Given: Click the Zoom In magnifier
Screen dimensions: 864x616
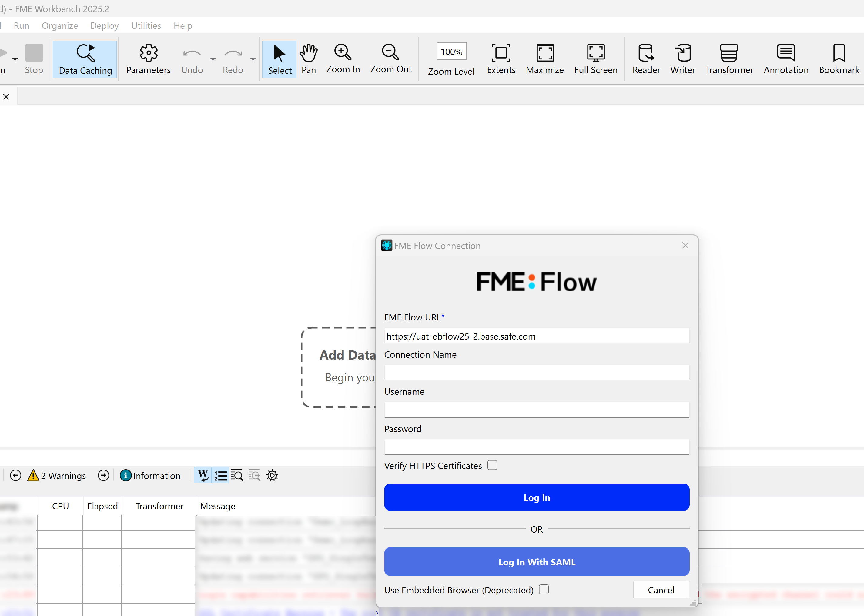Looking at the screenshot, I should point(343,59).
